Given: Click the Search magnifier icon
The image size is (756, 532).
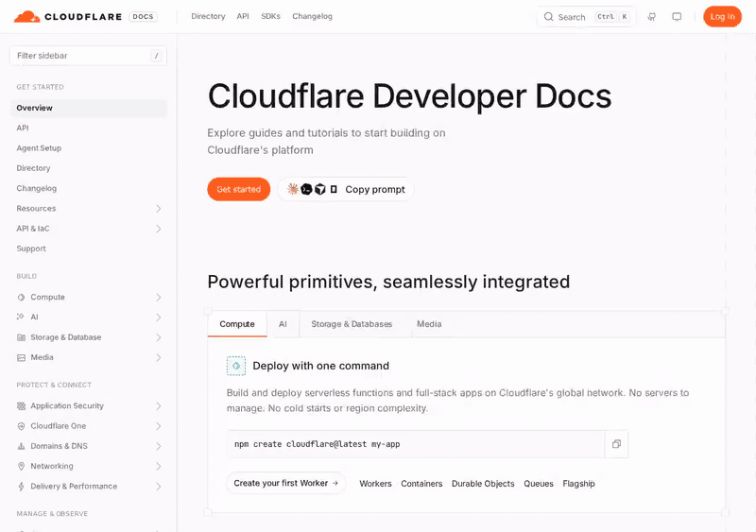Looking at the screenshot, I should (549, 17).
